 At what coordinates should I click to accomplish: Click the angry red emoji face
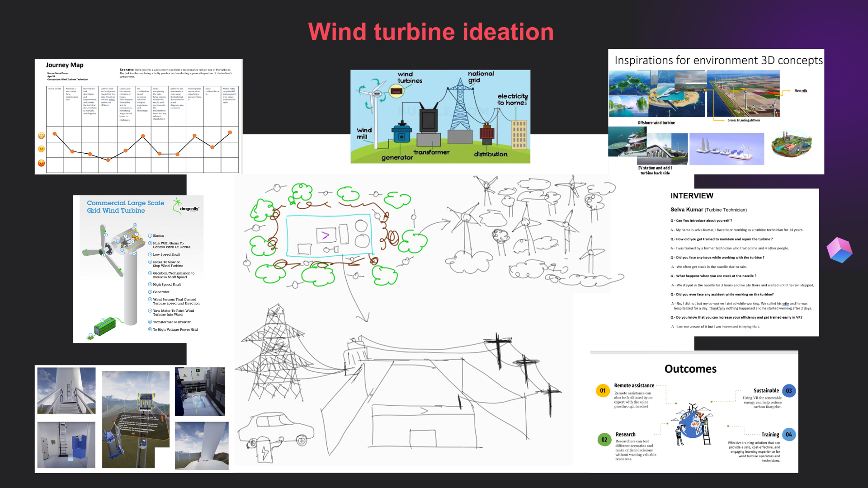tap(41, 163)
